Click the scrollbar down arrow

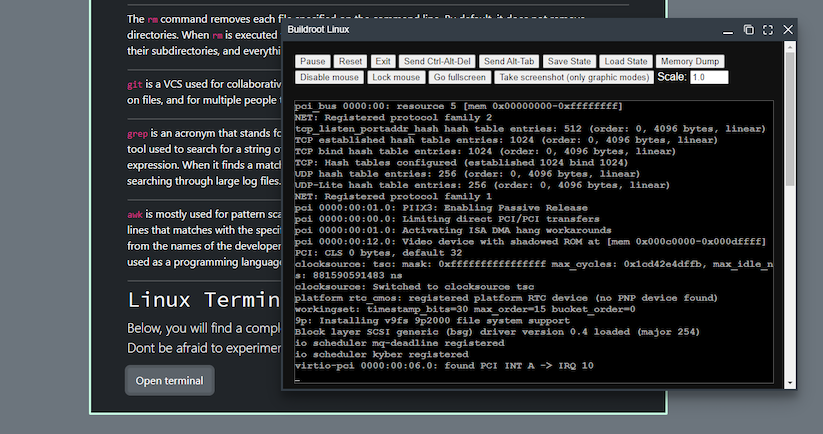point(790,383)
